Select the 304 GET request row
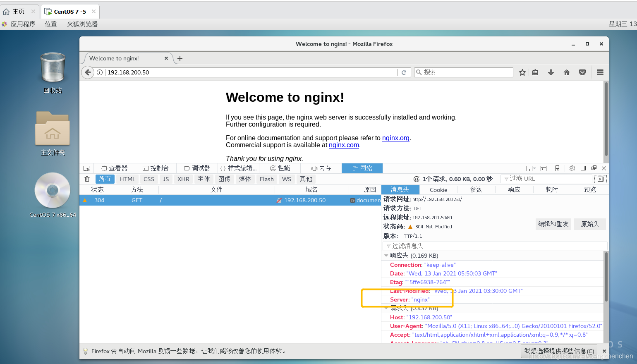 (230, 200)
